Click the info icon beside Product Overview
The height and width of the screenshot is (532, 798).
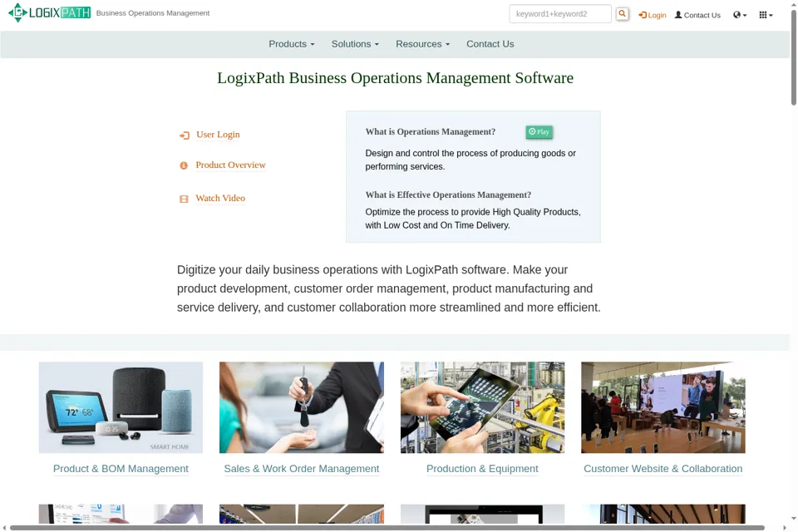pyautogui.click(x=184, y=165)
